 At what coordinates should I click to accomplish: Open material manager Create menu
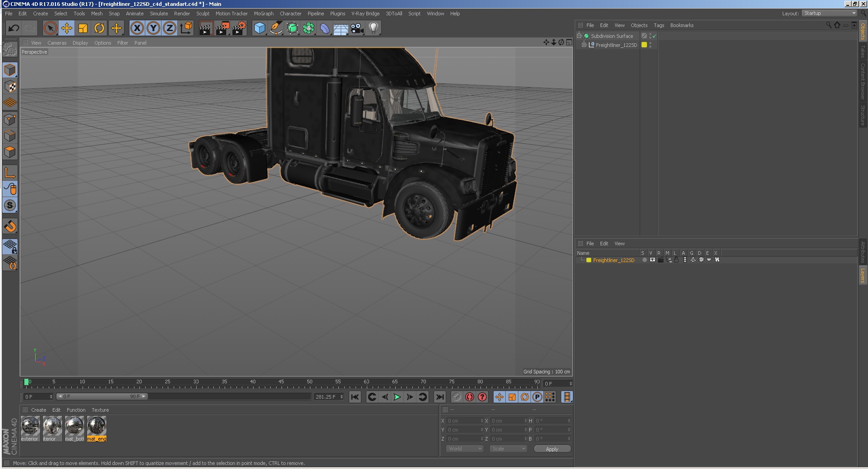[38, 410]
